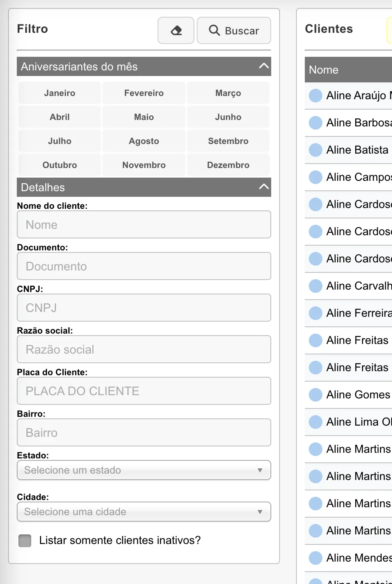
Task: Click the Aline Batista status circle
Action: point(316,150)
